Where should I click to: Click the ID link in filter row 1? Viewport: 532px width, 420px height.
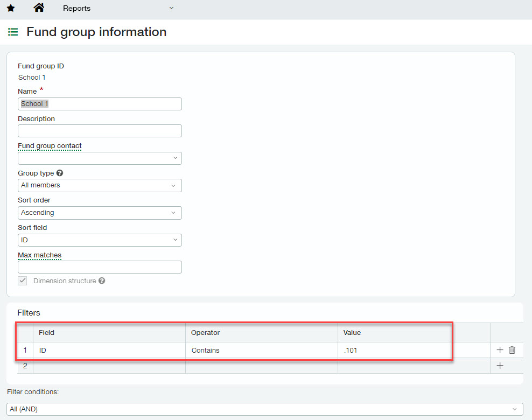pyautogui.click(x=43, y=349)
